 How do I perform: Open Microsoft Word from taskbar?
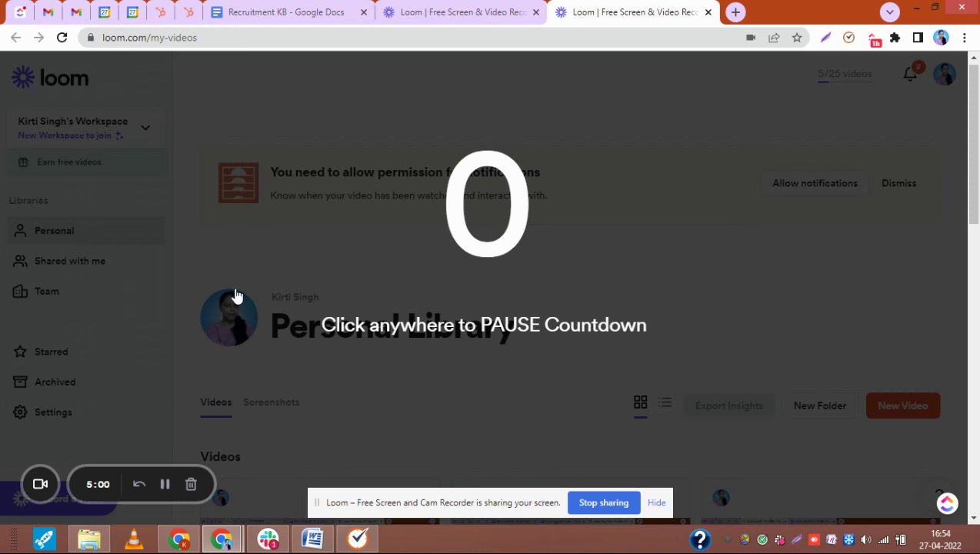click(x=312, y=539)
